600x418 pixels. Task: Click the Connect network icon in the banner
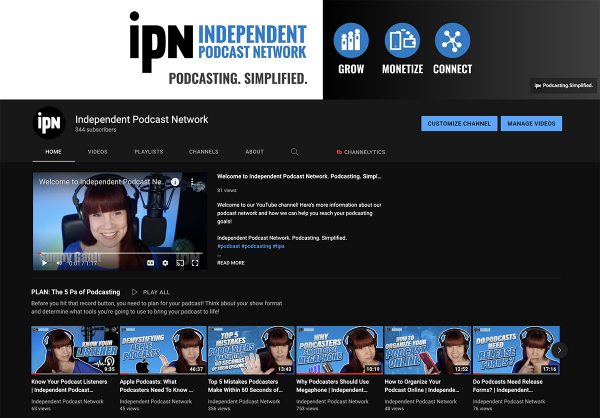point(452,41)
